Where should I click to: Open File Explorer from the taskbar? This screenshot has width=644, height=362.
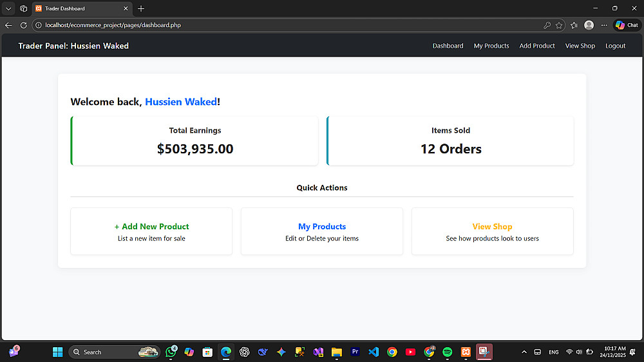coord(337,352)
